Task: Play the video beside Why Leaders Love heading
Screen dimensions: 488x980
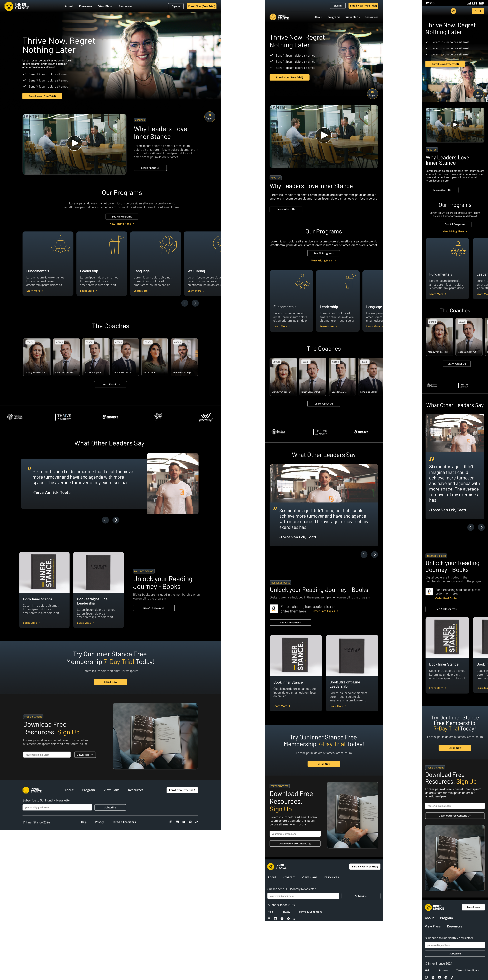Action: tap(74, 143)
